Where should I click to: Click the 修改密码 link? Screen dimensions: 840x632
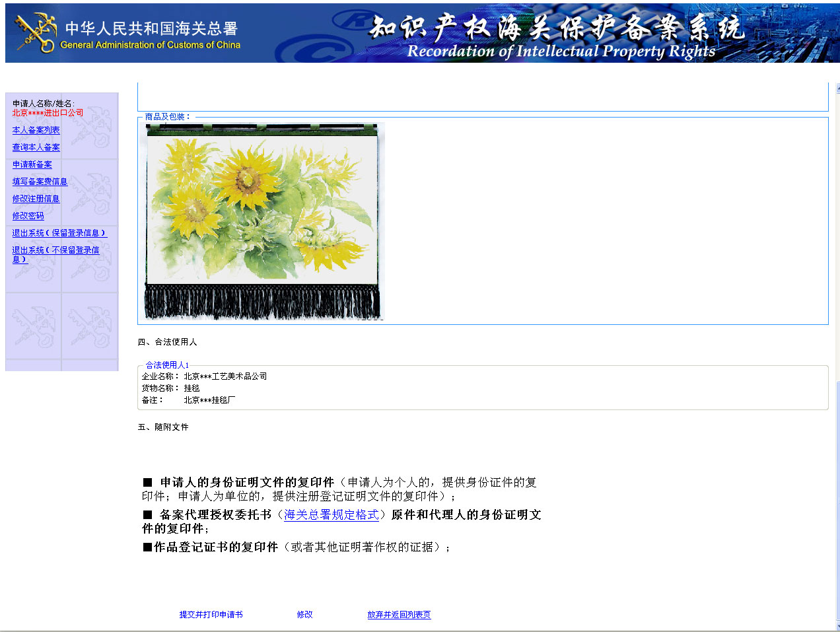coord(28,216)
